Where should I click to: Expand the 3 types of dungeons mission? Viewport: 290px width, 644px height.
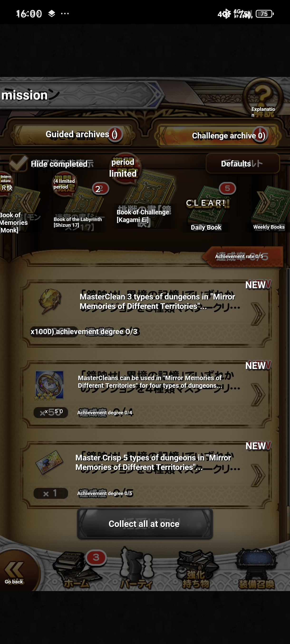pyautogui.click(x=146, y=313)
